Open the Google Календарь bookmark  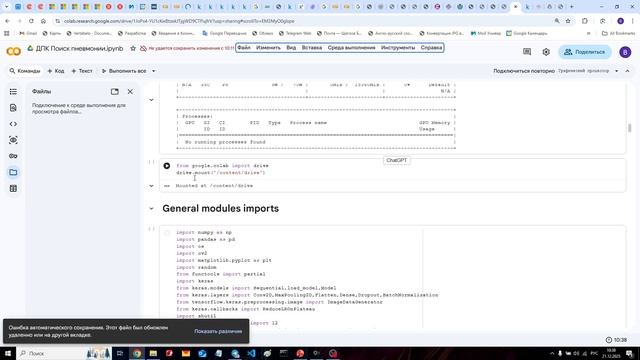(527, 33)
